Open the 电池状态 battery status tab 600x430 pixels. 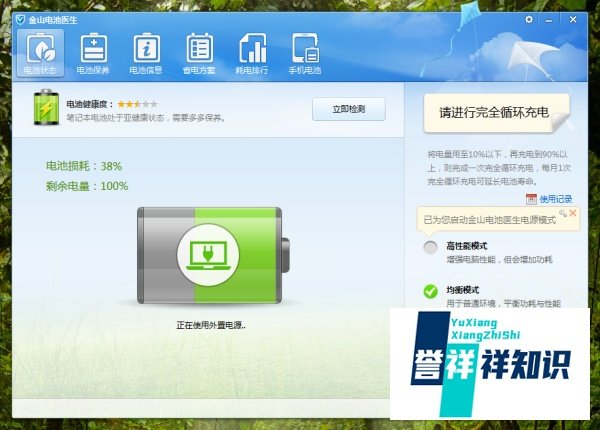(40, 53)
